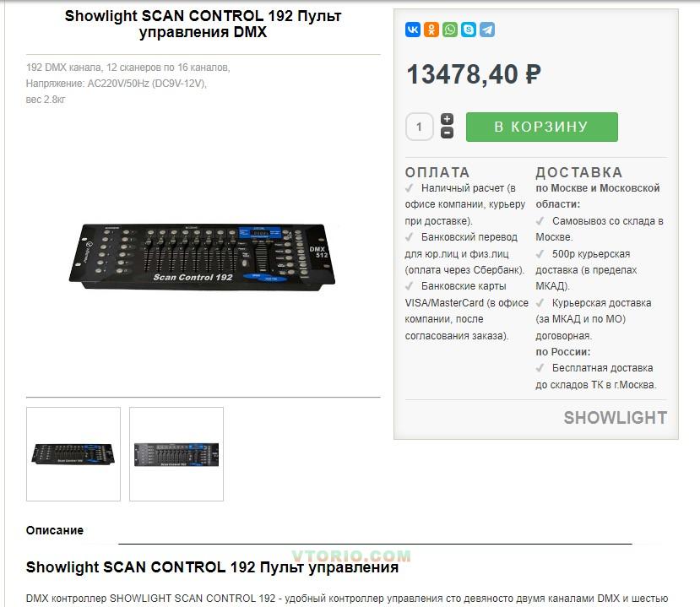Click the short specs text under title
700x607 pixels.
(x=128, y=84)
